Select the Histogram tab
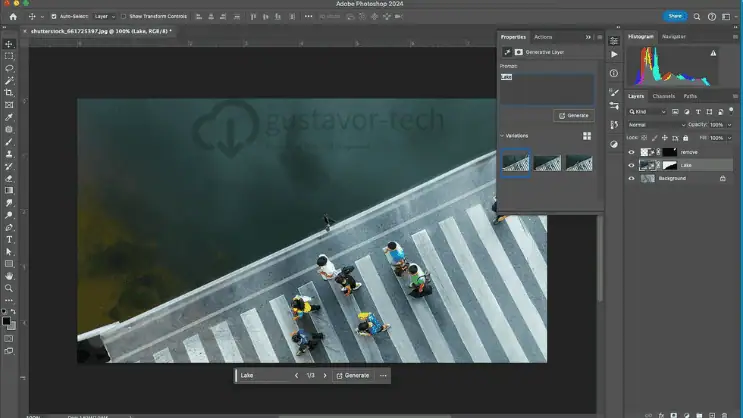 point(641,36)
